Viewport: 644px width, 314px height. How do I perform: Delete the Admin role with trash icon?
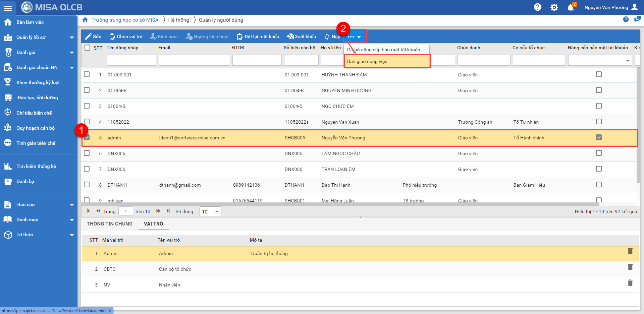630,251
